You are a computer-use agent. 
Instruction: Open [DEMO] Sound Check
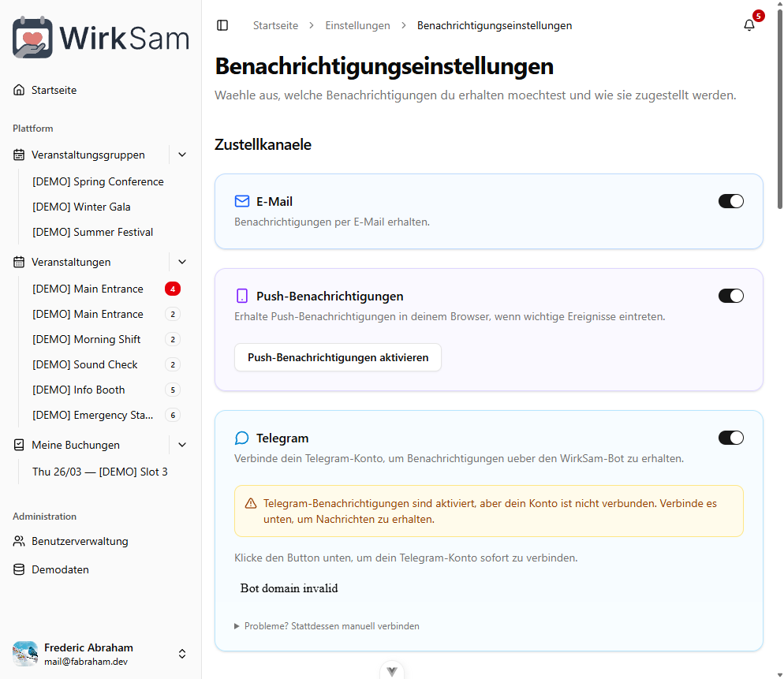pos(85,364)
